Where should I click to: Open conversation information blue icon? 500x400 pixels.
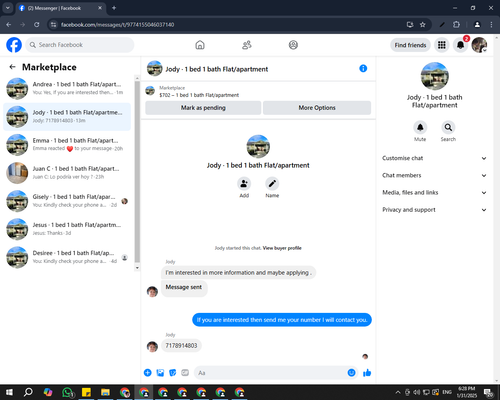pyautogui.click(x=363, y=69)
